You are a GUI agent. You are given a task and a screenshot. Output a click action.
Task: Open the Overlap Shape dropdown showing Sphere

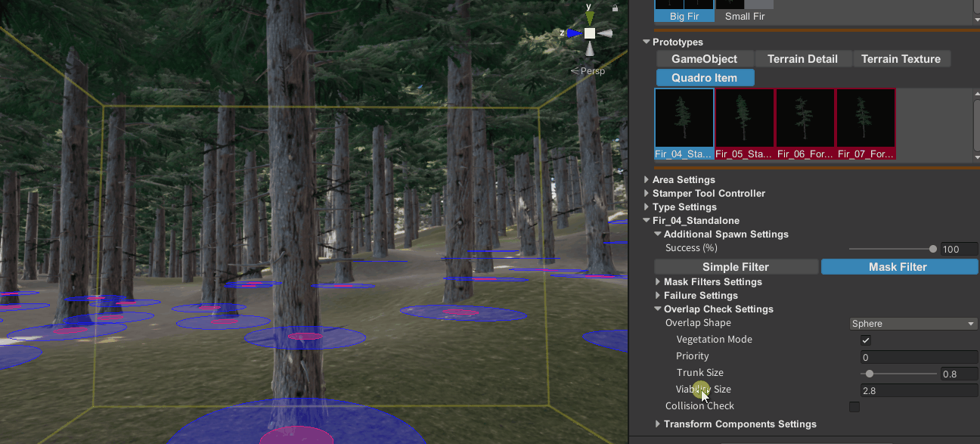[913, 323]
